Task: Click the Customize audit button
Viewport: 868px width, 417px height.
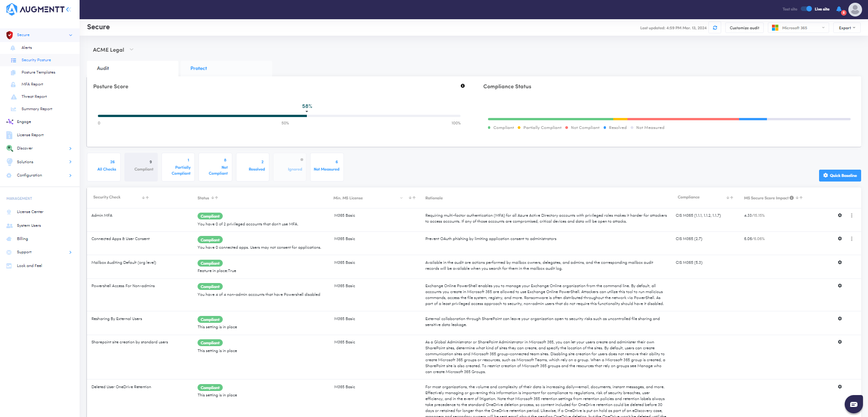Action: point(744,28)
